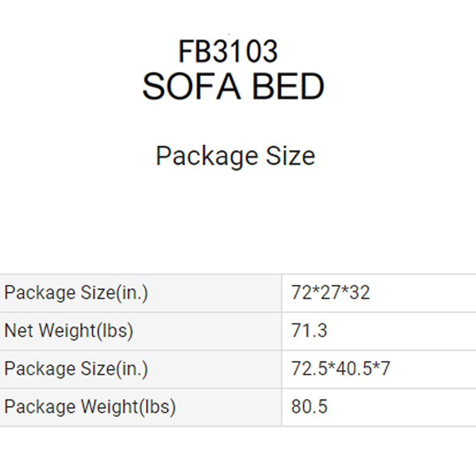Click the word Weight in the Net Weight row
476x476 pixels.
(68, 331)
